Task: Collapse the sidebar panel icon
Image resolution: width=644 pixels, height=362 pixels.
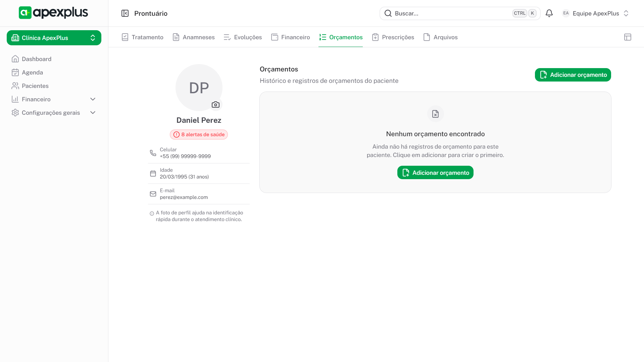Action: [x=125, y=13]
